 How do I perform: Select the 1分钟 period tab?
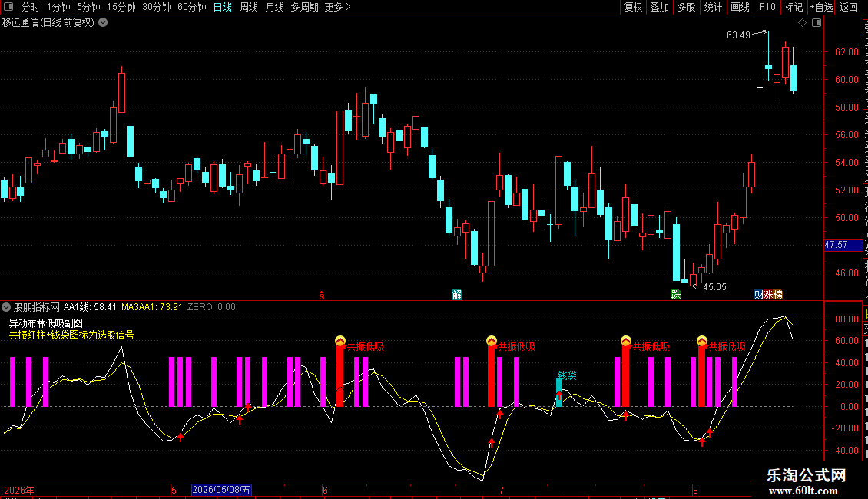pos(58,7)
